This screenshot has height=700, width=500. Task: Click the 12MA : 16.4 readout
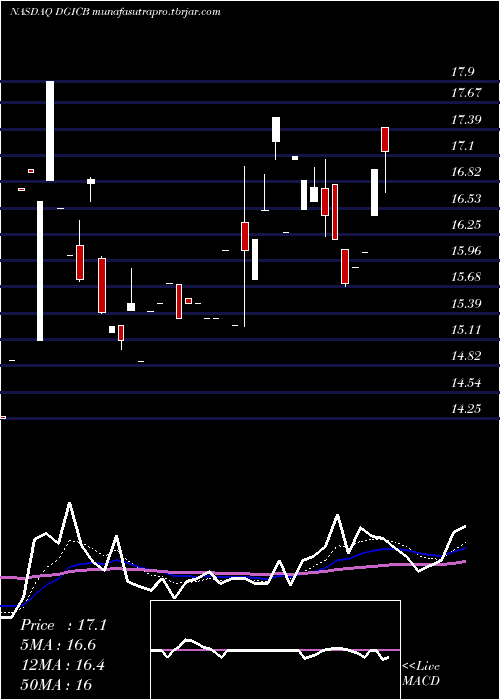[62, 665]
